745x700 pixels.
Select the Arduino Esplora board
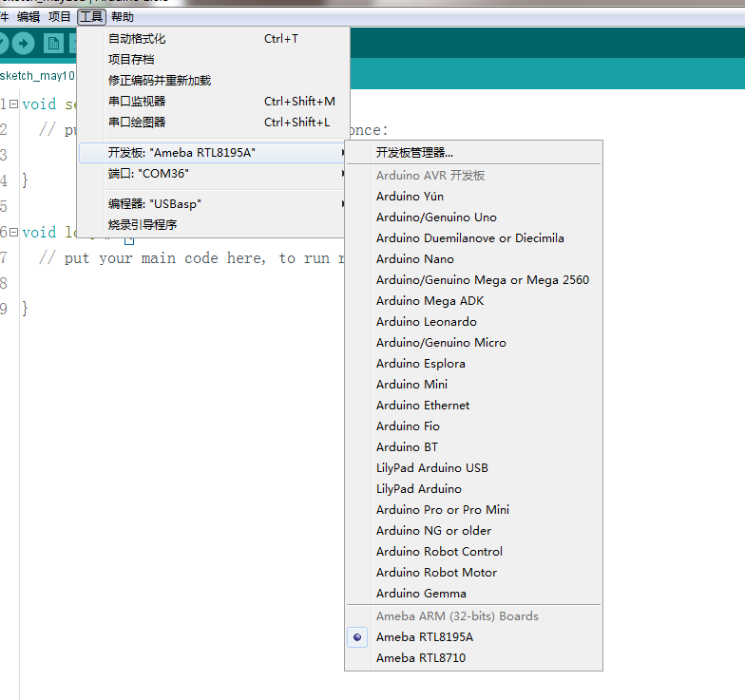[473, 363]
